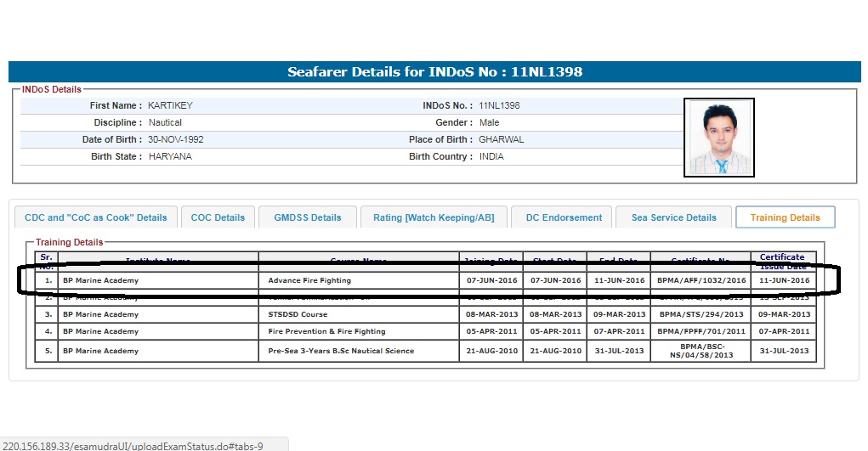Image resolution: width=868 pixels, height=451 pixels.
Task: Click the seafarer's profile photo
Action: point(719,138)
